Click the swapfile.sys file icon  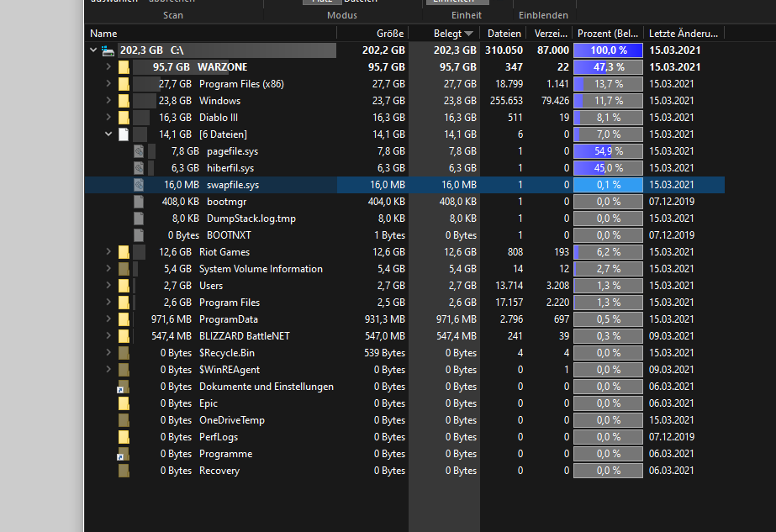[x=139, y=185]
